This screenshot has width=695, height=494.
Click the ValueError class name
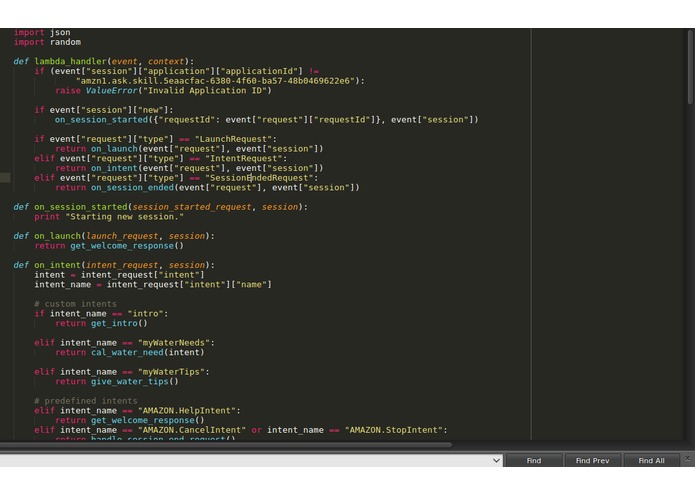[112, 90]
